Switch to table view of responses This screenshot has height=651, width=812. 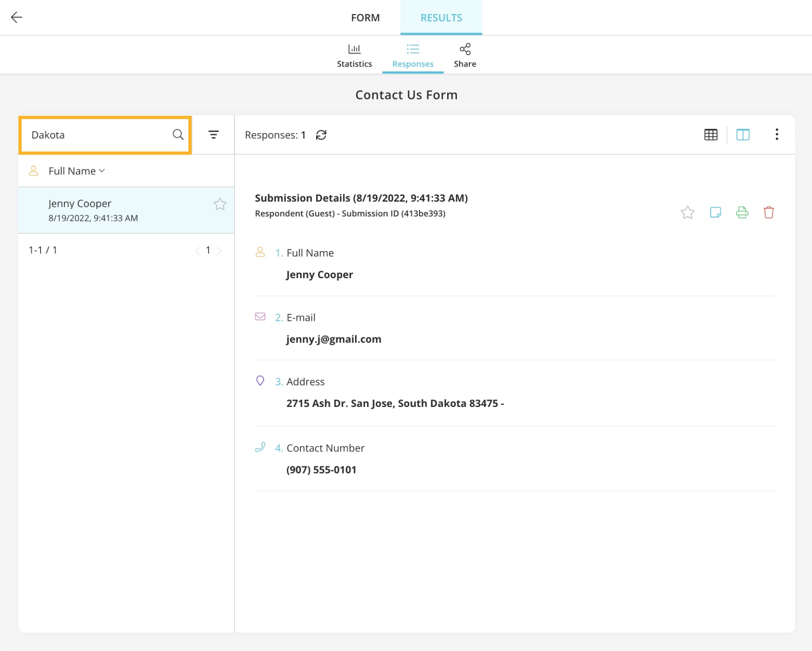coord(711,134)
